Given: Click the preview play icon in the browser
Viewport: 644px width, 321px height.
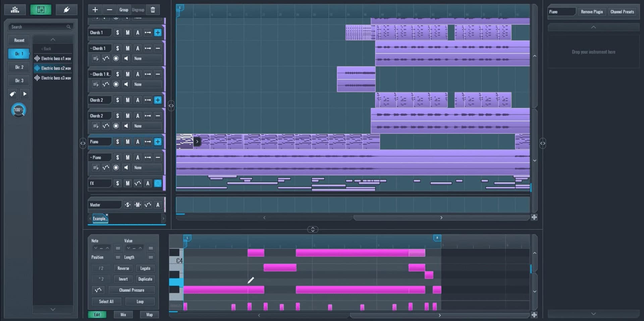Looking at the screenshot, I should point(24,94).
